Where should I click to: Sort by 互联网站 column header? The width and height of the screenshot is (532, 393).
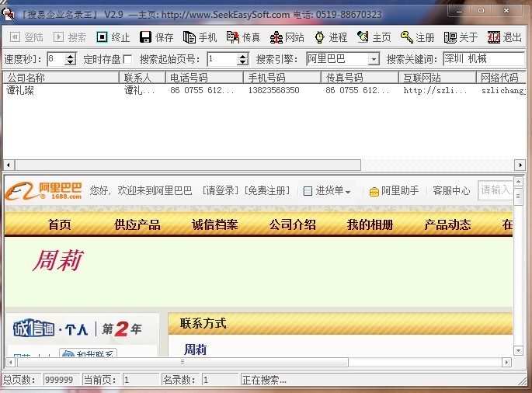point(437,78)
